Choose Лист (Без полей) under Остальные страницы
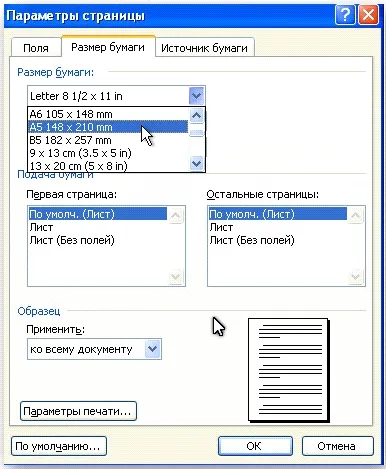Image resolution: width=386 pixels, height=469 pixels. 278,240
